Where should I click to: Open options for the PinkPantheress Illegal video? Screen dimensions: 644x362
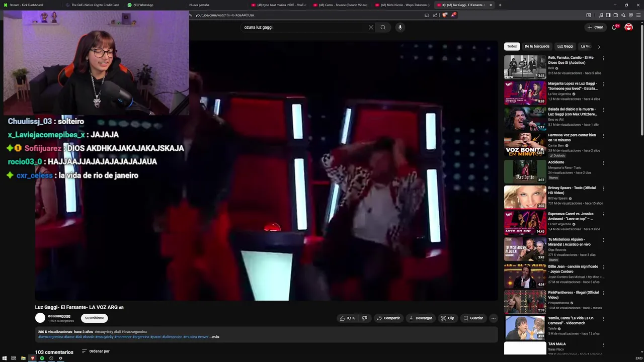coord(603,293)
